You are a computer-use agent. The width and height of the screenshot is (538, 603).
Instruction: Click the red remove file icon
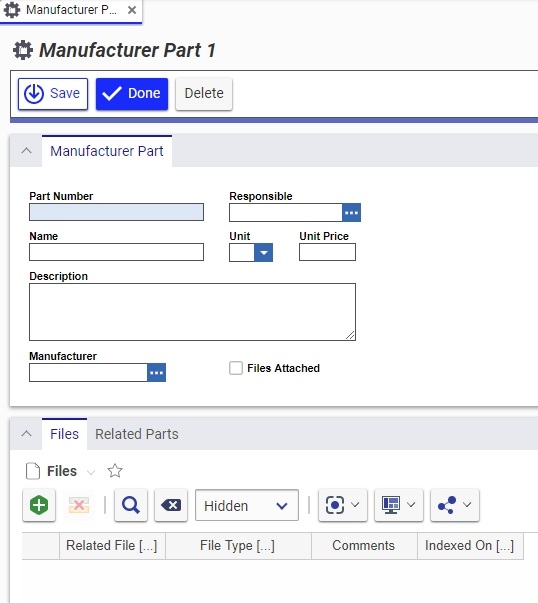79,505
